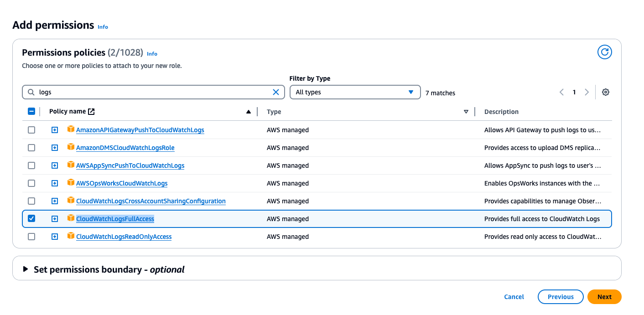The width and height of the screenshot is (644, 315).
Task: Click the next page arrow icon
Action: click(587, 92)
